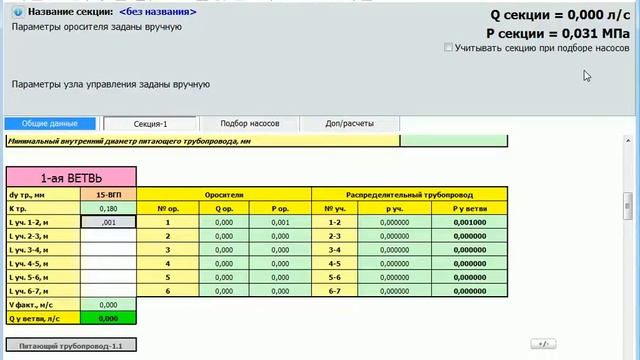Click the L уч. 2-3 input field
640x360 pixels.
[x=109, y=236]
